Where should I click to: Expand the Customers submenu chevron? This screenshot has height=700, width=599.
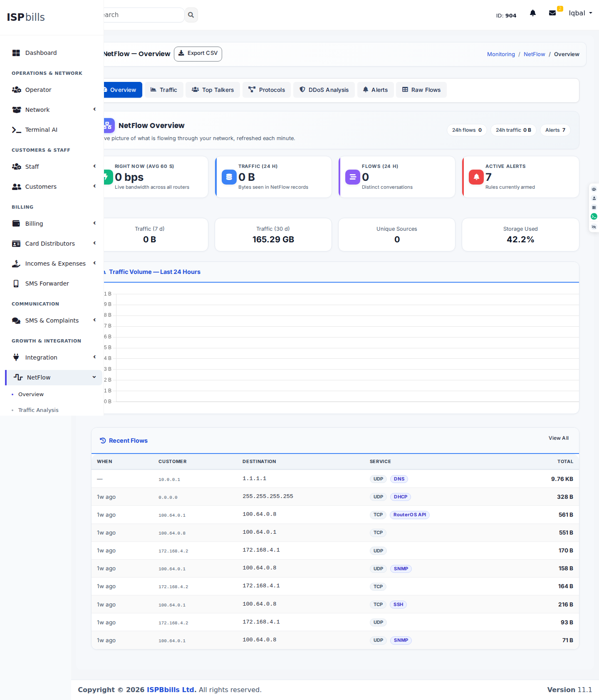(x=94, y=186)
